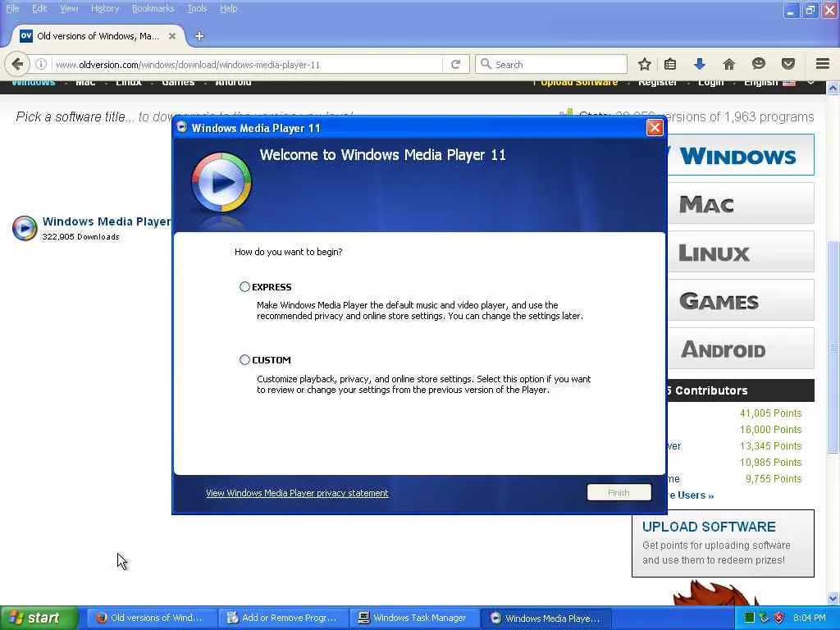Select the EXPRESS setup radio button
Image resolution: width=840 pixels, height=630 pixels.
[244, 286]
